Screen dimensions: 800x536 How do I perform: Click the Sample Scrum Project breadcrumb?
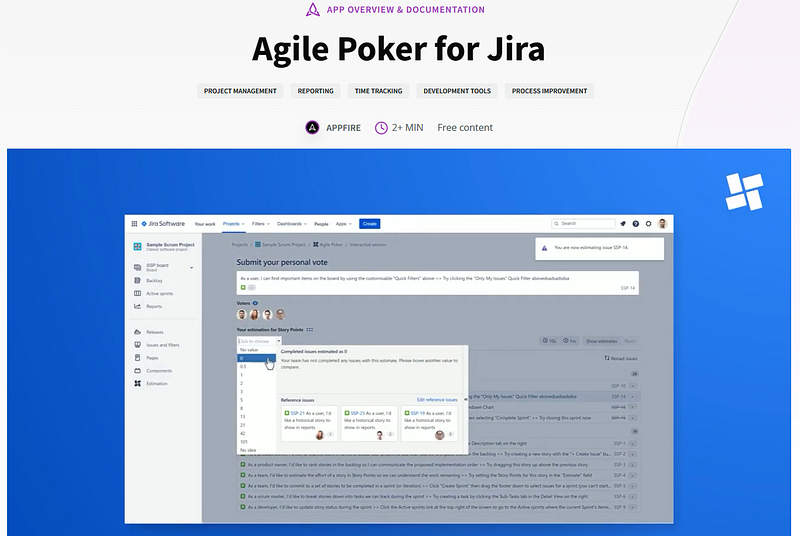[x=280, y=244]
